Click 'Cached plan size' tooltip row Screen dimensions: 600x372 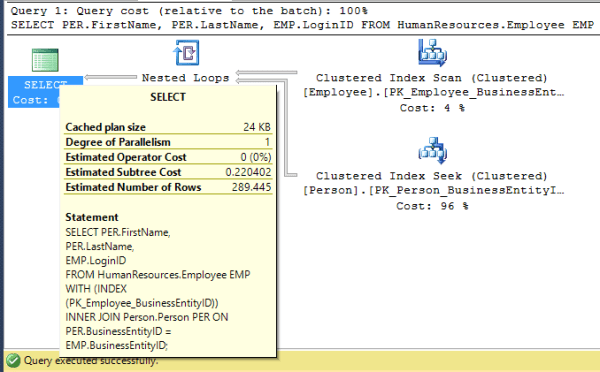168,127
